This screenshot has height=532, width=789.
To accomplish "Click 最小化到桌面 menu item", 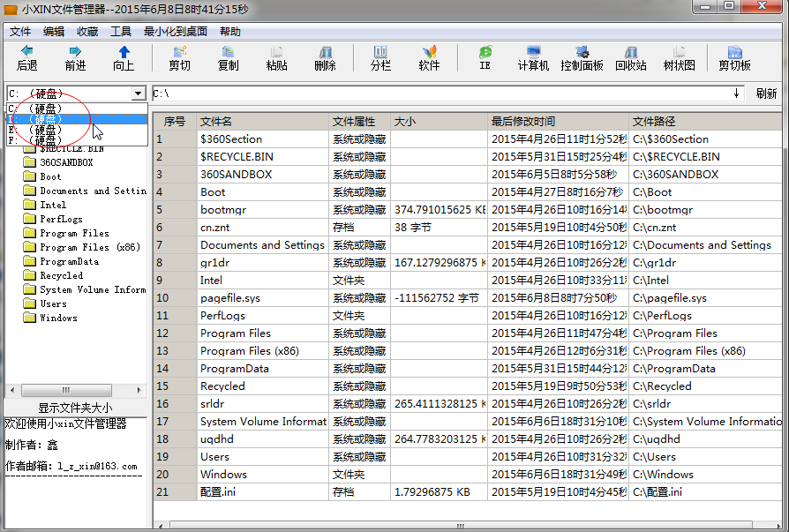I will click(x=176, y=31).
